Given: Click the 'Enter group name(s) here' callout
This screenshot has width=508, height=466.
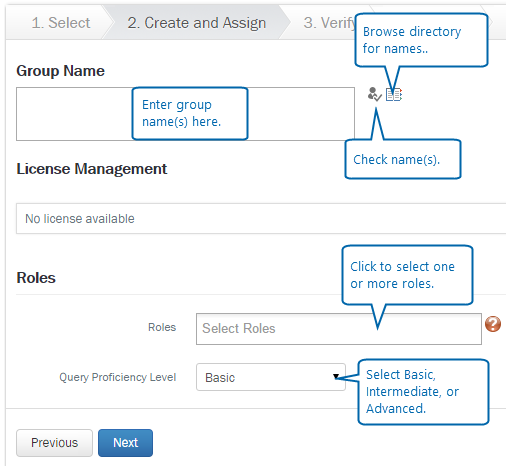Looking at the screenshot, I should point(190,114).
